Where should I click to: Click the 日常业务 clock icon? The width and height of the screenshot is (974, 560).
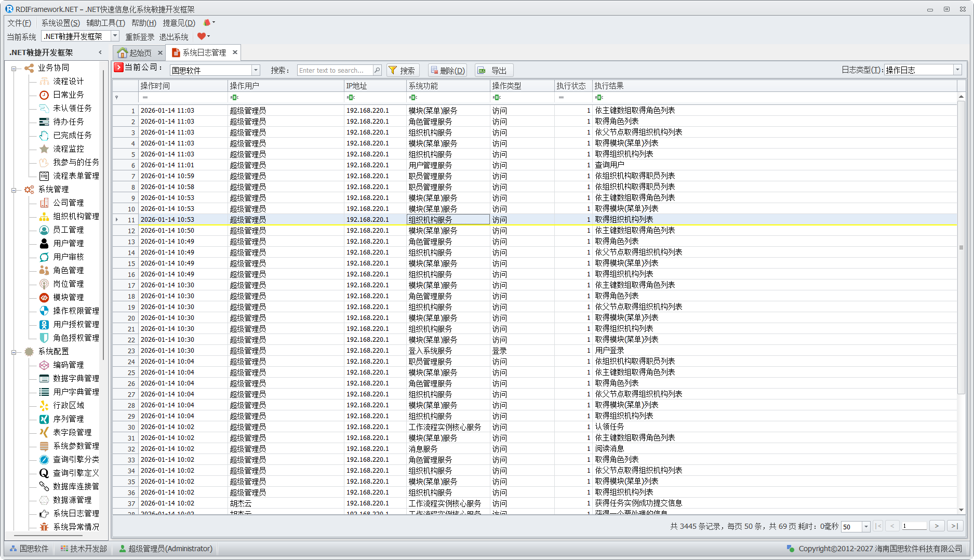(x=45, y=95)
